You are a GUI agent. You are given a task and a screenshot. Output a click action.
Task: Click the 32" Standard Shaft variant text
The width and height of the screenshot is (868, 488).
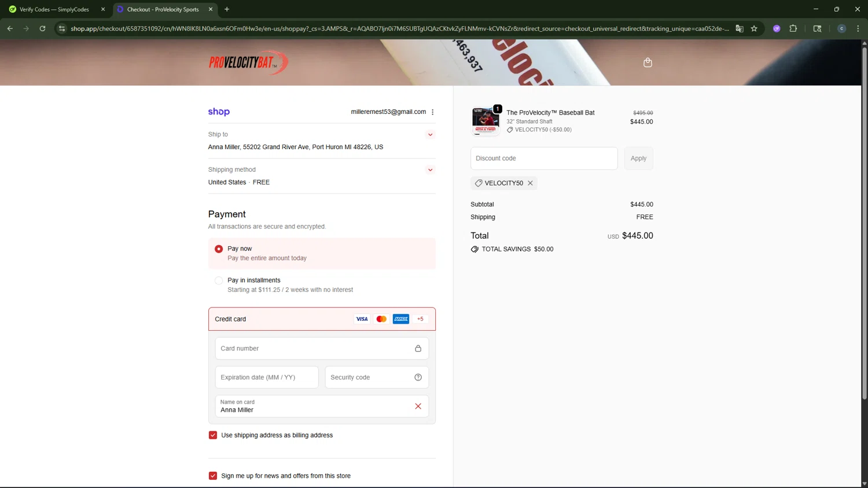pos(529,121)
